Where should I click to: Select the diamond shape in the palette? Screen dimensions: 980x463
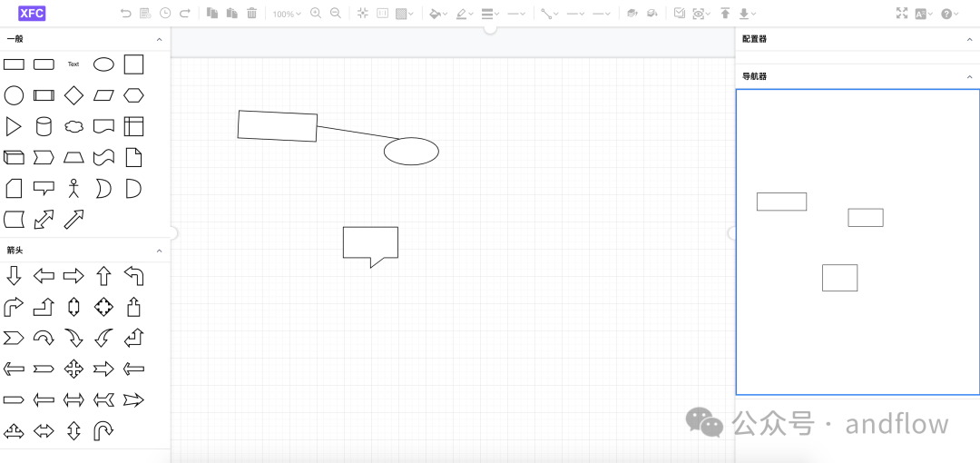click(73, 95)
